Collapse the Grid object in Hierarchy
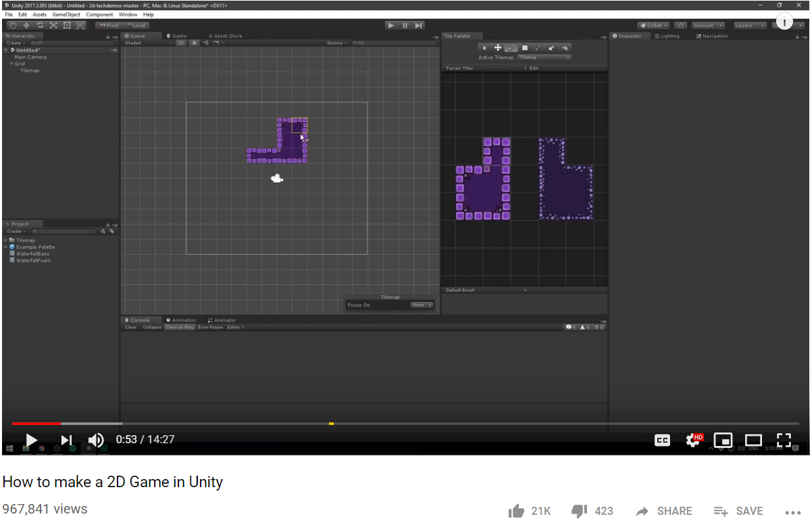The height and width of the screenshot is (525, 812). click(x=11, y=64)
